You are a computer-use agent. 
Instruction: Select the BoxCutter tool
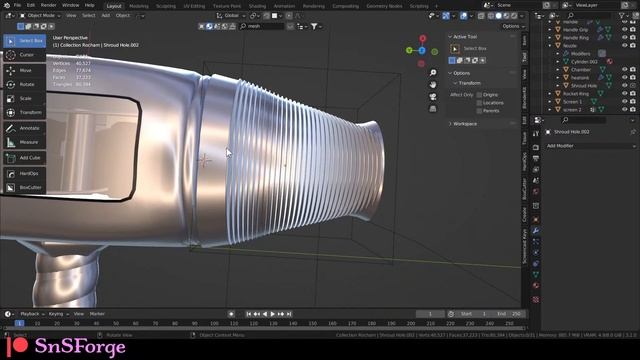tap(24, 187)
